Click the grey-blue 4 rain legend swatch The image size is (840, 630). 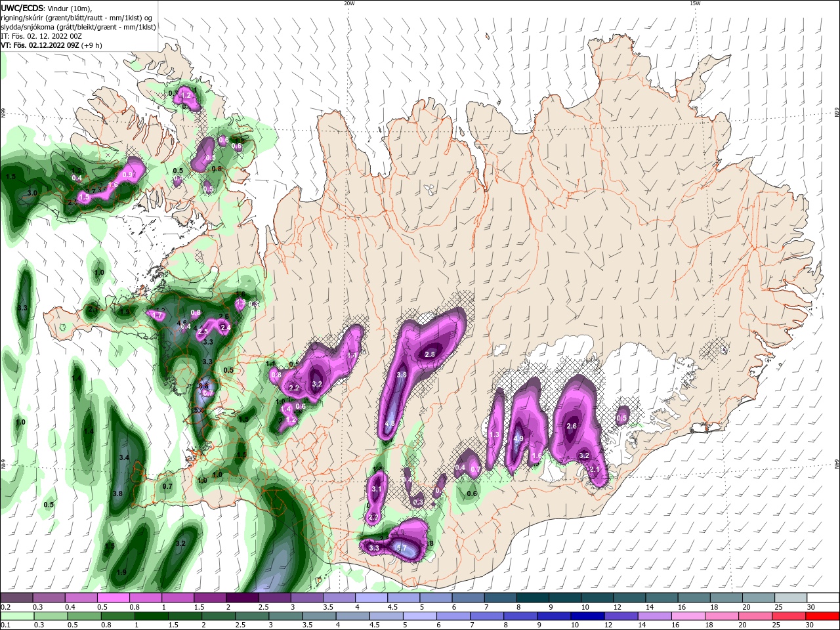(x=353, y=616)
